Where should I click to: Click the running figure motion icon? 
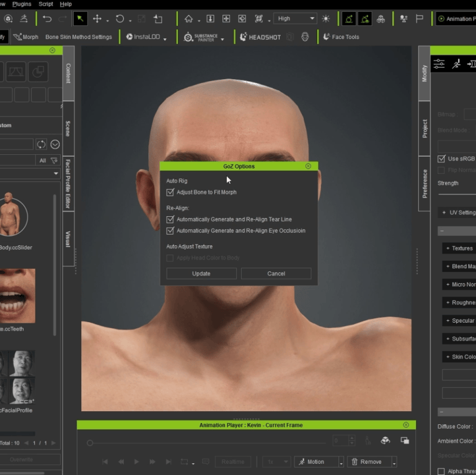pos(456,64)
